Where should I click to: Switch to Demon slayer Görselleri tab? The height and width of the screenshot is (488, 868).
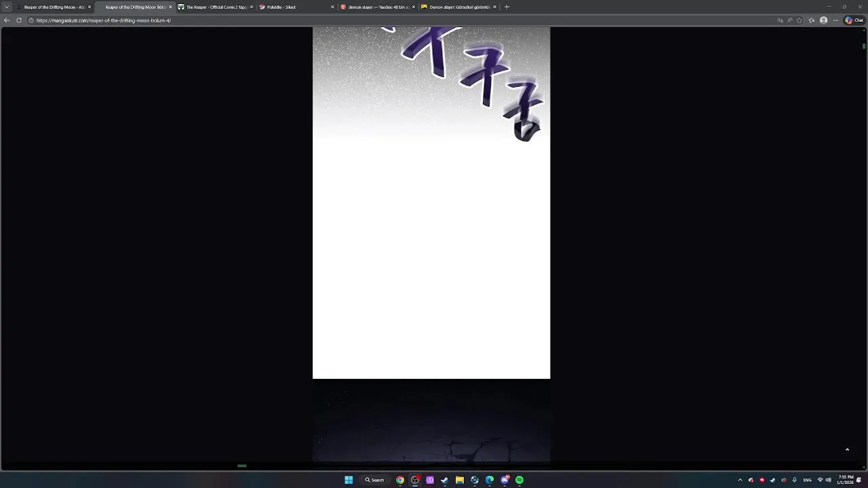(x=459, y=7)
